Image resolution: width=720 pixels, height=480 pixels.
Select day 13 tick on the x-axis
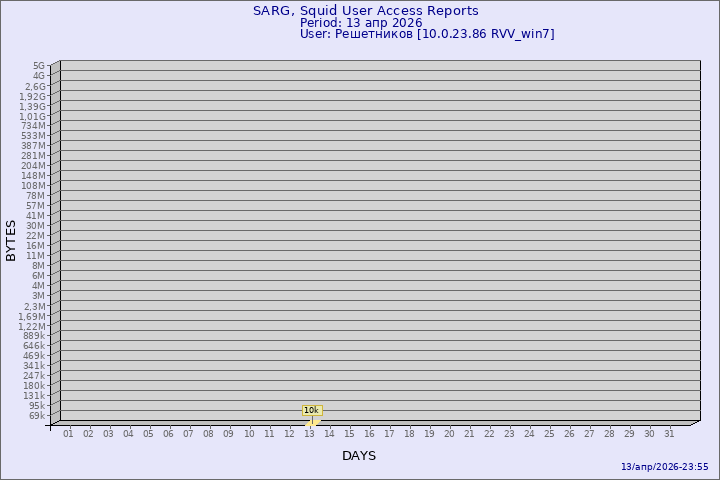tap(309, 433)
